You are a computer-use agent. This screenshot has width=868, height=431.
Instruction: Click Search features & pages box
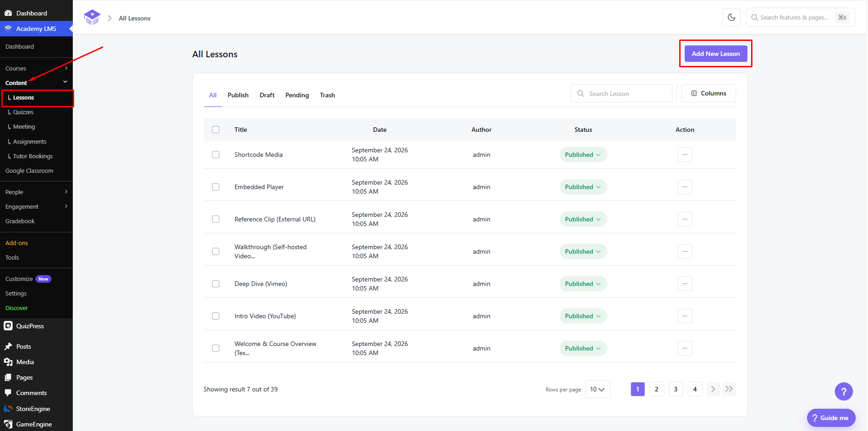click(x=800, y=17)
